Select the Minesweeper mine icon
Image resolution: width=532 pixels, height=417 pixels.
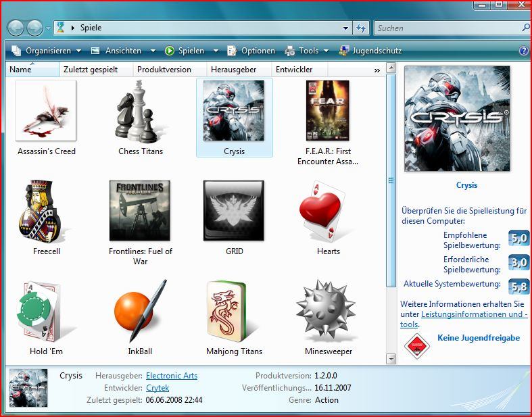[x=325, y=310]
